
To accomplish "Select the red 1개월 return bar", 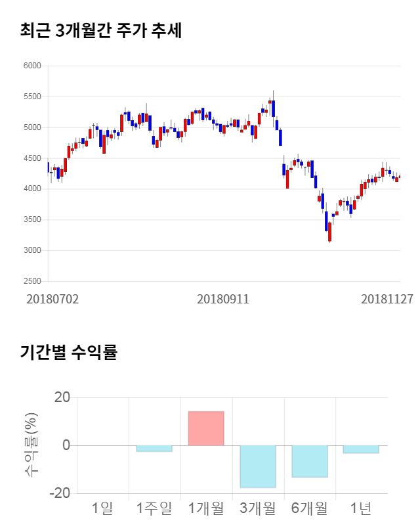I will pyautogui.click(x=206, y=428).
